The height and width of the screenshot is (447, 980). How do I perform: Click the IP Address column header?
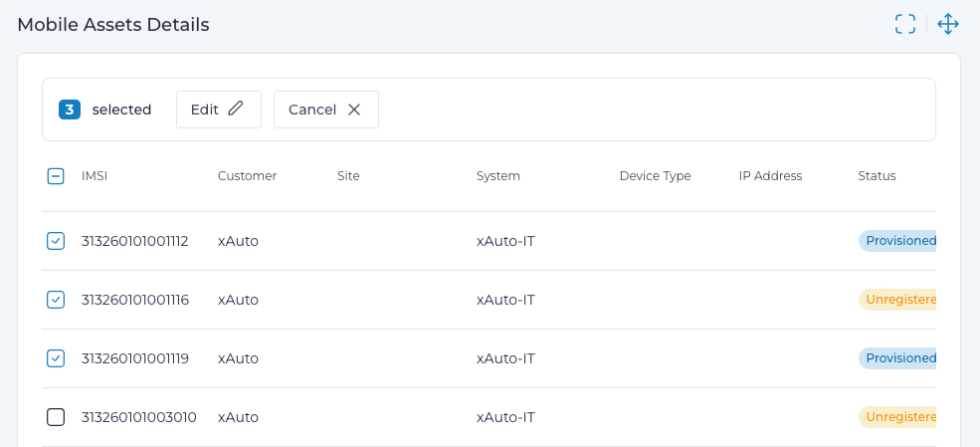coord(770,176)
